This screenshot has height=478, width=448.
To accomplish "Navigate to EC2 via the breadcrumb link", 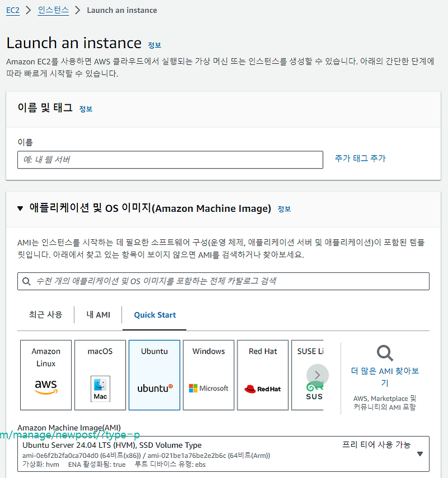I will tap(12, 10).
